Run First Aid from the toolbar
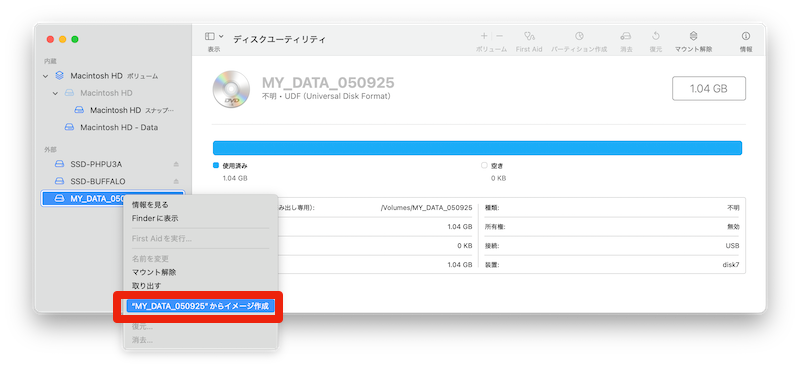The image size is (800, 366). pyautogui.click(x=529, y=36)
